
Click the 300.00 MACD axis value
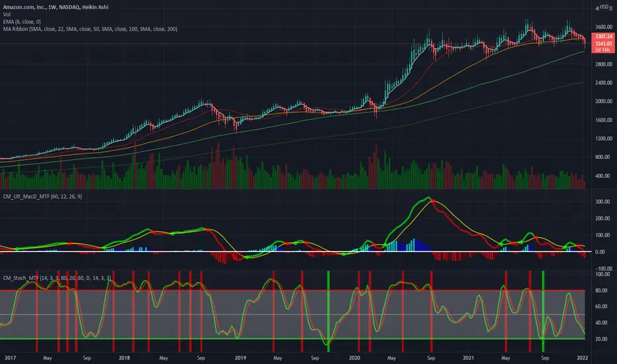pyautogui.click(x=602, y=201)
